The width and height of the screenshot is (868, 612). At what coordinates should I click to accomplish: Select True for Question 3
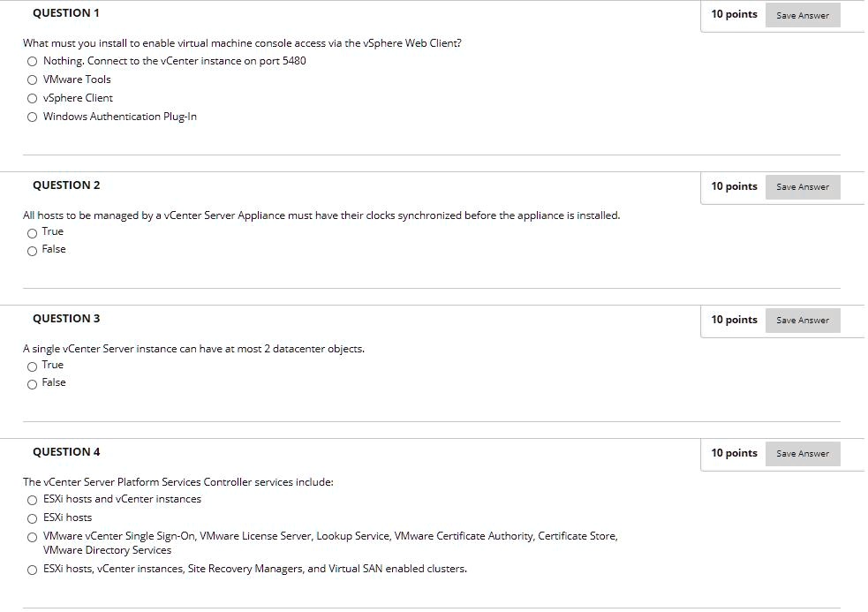(x=32, y=366)
